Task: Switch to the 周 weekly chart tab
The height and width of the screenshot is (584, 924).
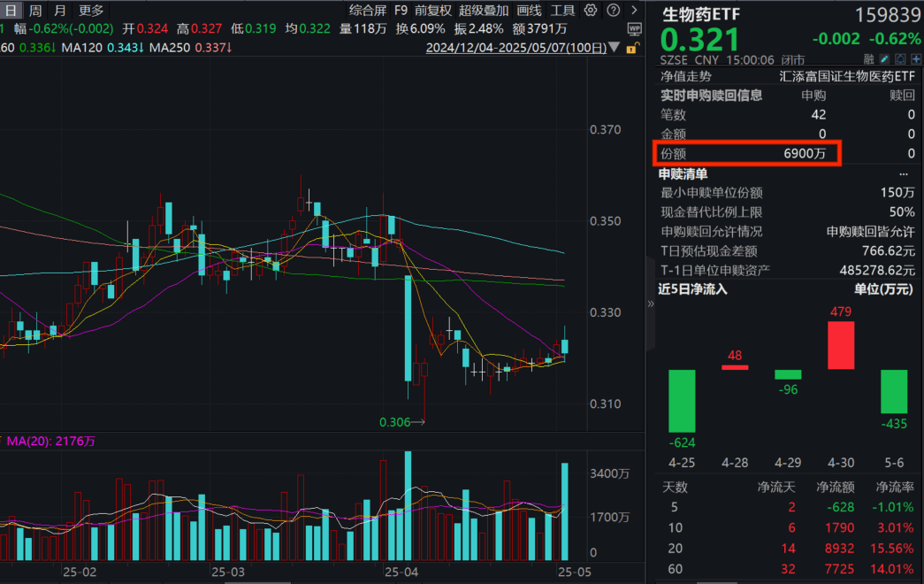Action: click(34, 10)
